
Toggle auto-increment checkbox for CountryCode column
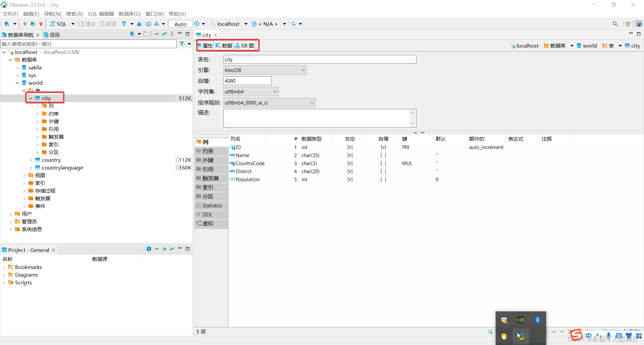(x=383, y=163)
